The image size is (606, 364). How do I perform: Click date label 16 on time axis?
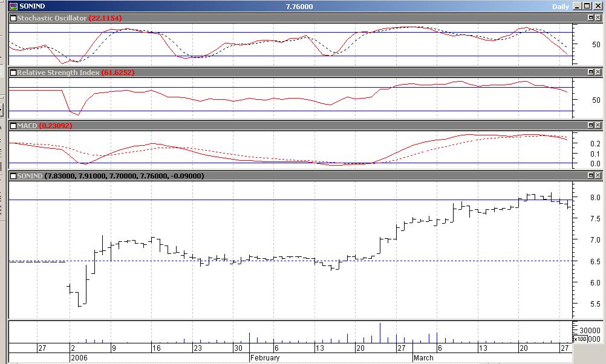click(156, 348)
